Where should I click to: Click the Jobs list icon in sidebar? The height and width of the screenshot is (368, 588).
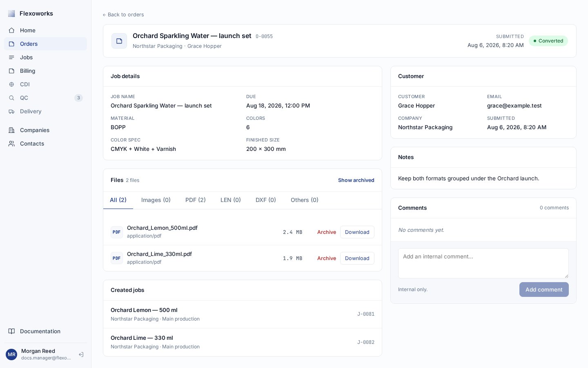[x=11, y=57]
